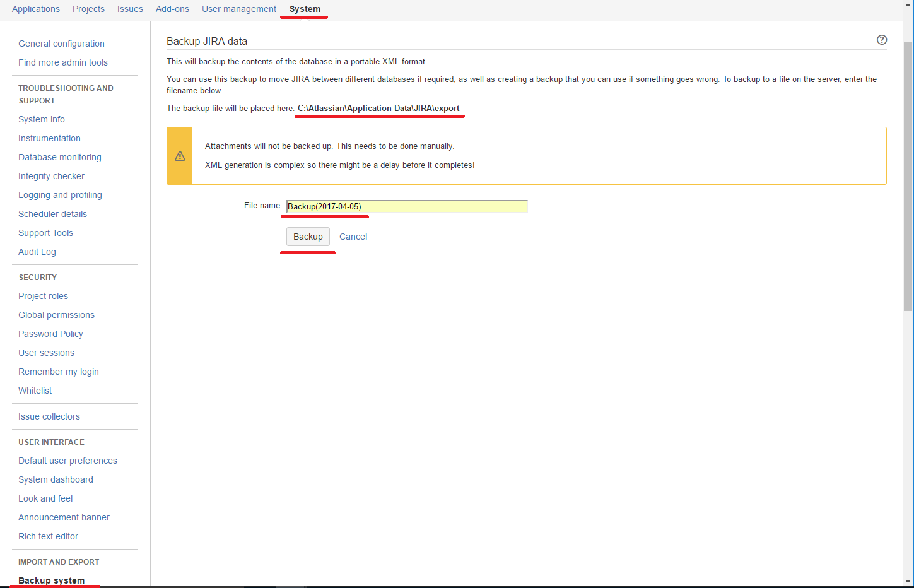Focus the File name input field
This screenshot has width=914, height=588.
407,206
